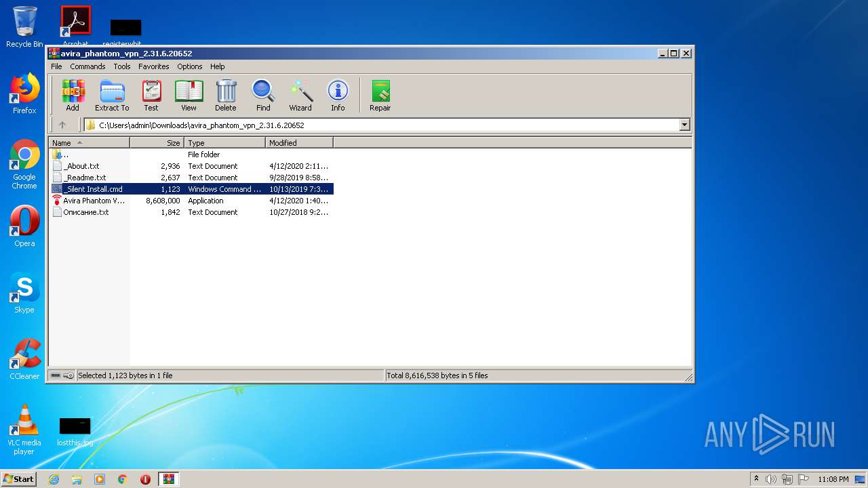Open the Tools menu
Screen dimensions: 868x488
[x=122, y=66]
